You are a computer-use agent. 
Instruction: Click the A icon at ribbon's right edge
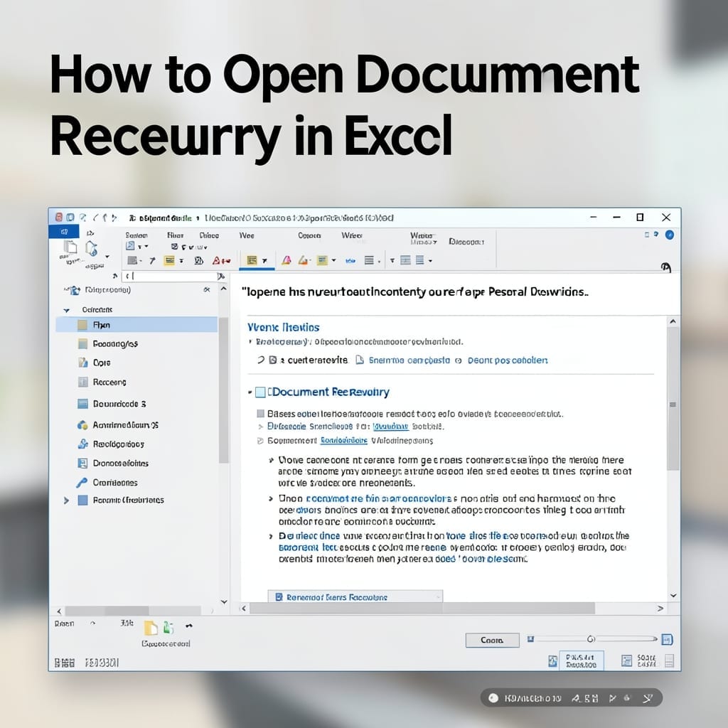pyautogui.click(x=665, y=267)
